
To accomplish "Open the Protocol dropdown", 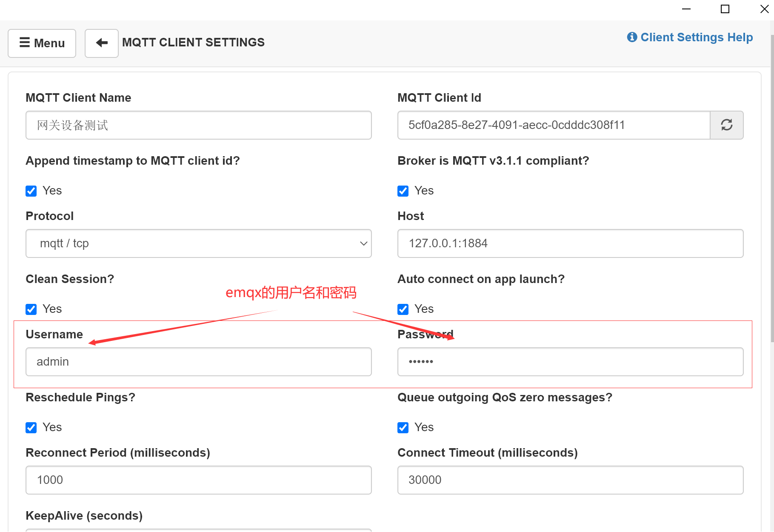I will coord(363,243).
